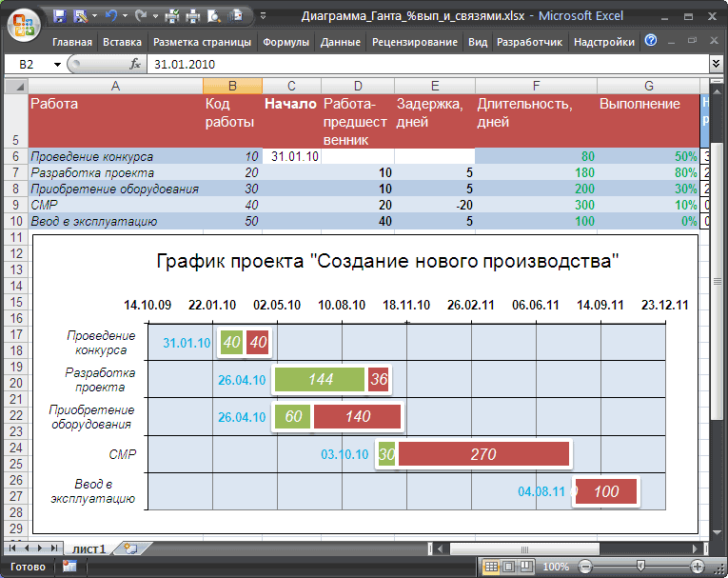The height and width of the screenshot is (578, 728).
Task: Open the Name Box dropdown arrow
Action: 57,64
